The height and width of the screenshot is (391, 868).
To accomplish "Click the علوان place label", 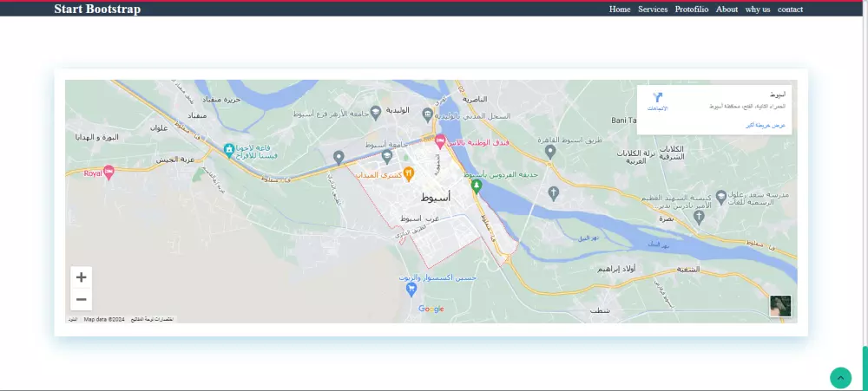I will [159, 127].
